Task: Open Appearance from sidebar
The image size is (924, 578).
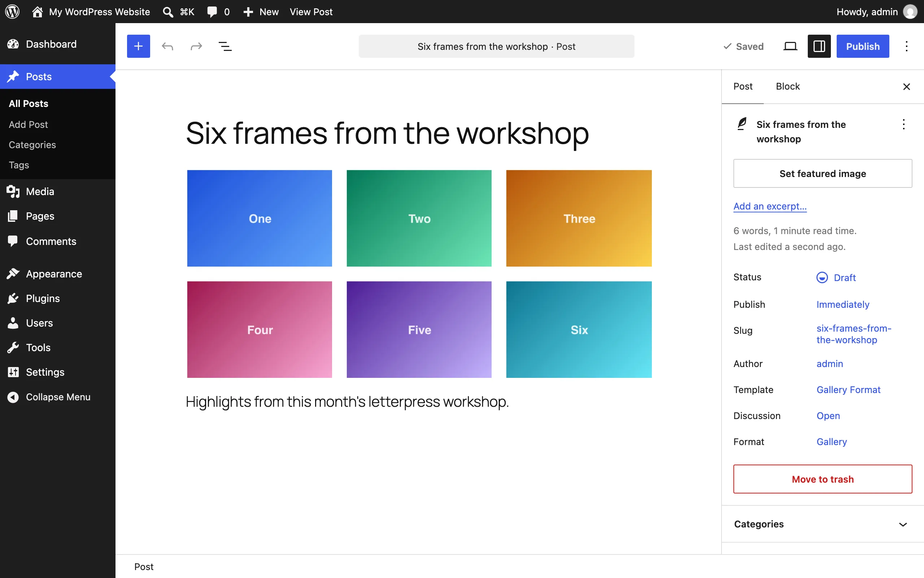Action: tap(58, 274)
